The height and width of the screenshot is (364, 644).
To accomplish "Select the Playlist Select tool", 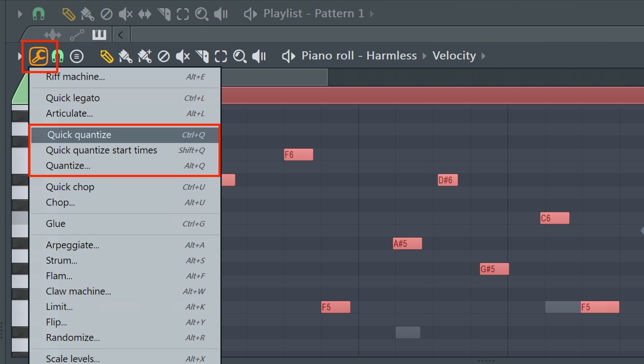I will 183,14.
